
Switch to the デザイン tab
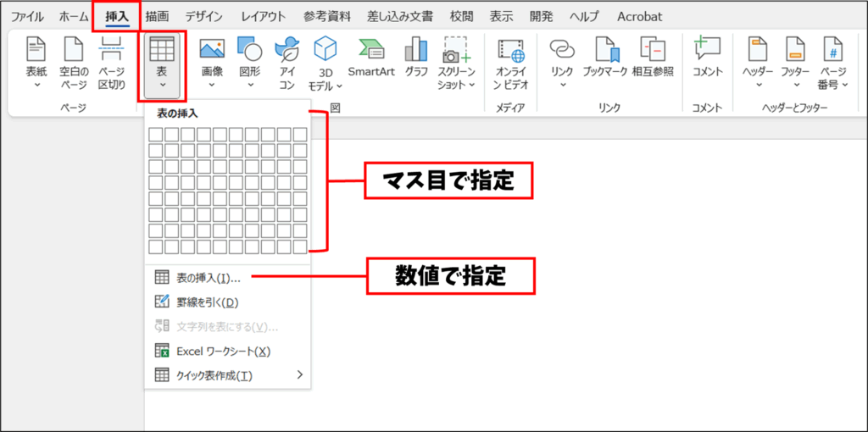coord(205,17)
